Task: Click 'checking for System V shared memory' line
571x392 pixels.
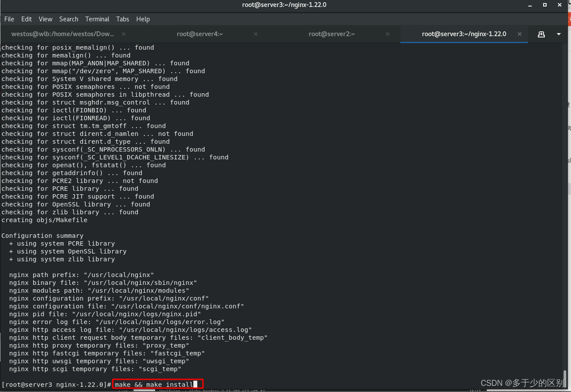Action: click(x=89, y=79)
